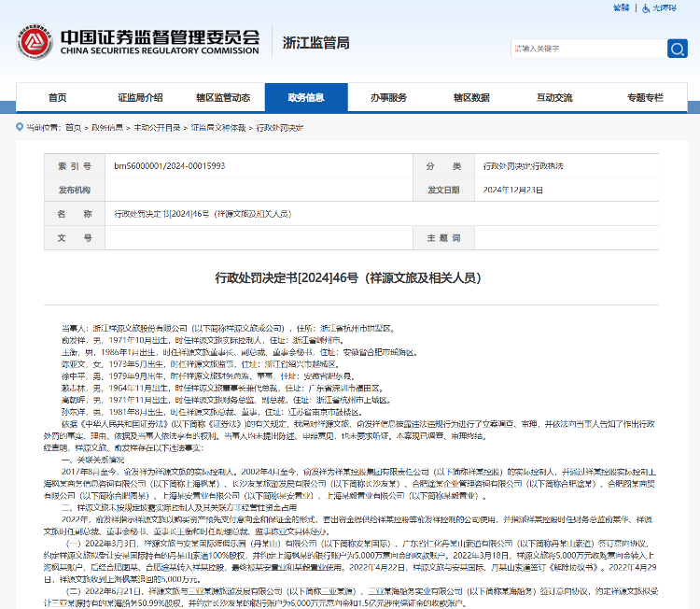Screen dimensions: 700x609
Task: Open the 无障碍 accessibility link
Action: coord(665,8)
